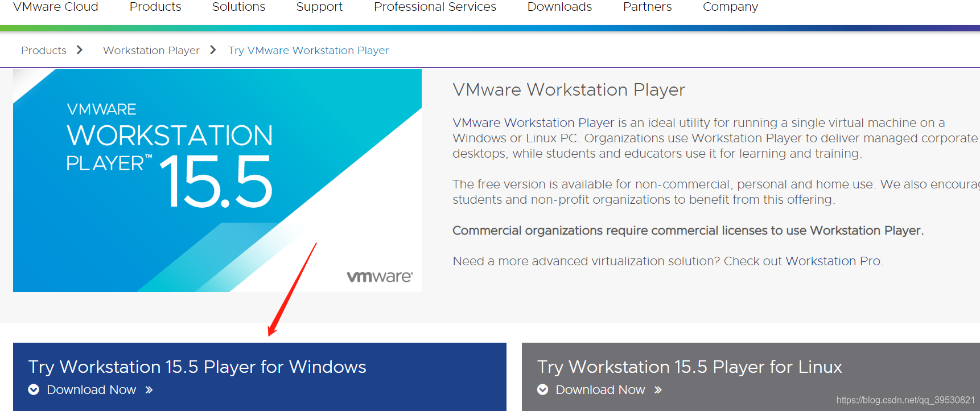
Task: Open the Solutions menu
Action: tap(238, 7)
